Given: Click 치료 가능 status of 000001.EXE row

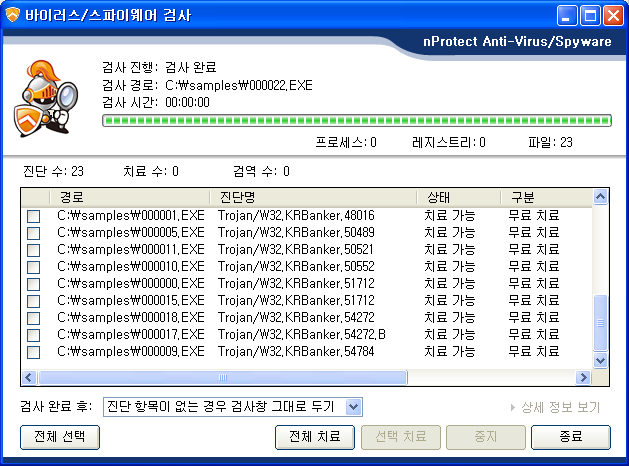Looking at the screenshot, I should 450,216.
